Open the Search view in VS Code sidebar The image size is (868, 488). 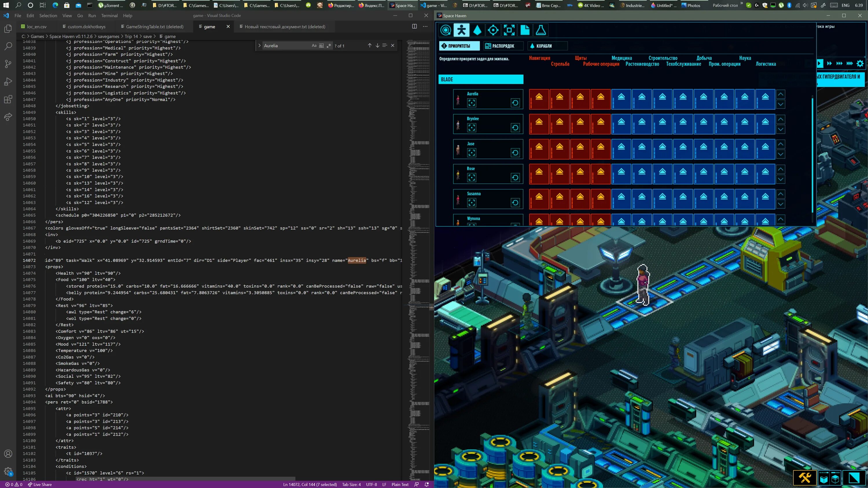coord(8,46)
